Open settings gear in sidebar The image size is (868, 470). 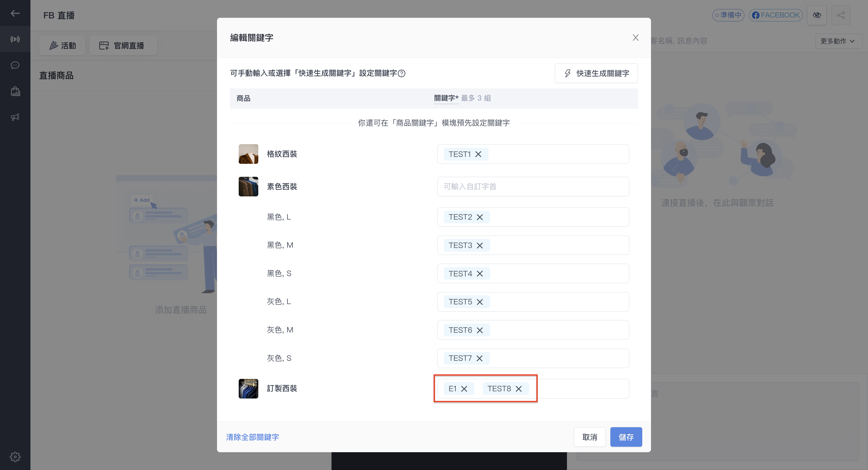pyautogui.click(x=15, y=456)
